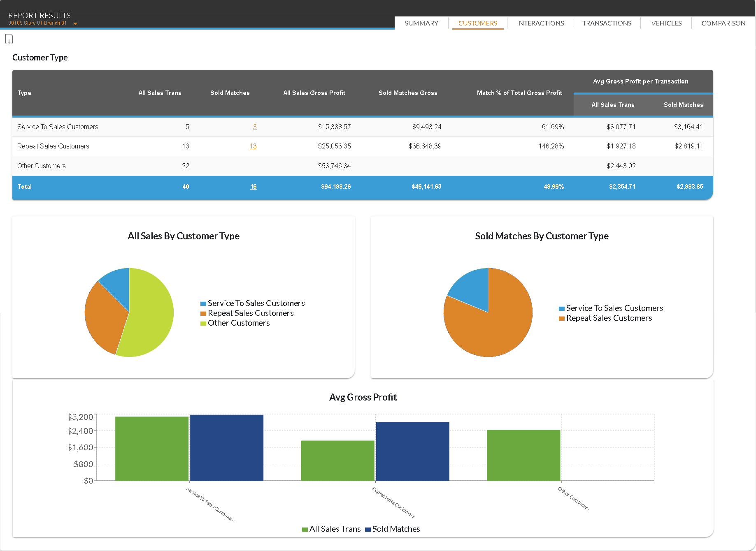Image resolution: width=756 pixels, height=551 pixels.
Task: Switch to the Summary tab
Action: [x=421, y=23]
